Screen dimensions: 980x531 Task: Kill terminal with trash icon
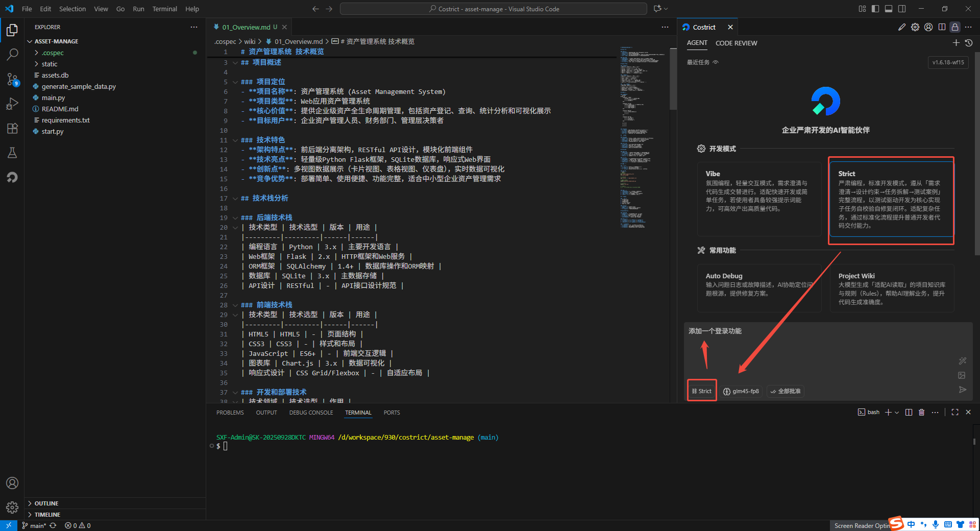click(x=921, y=412)
